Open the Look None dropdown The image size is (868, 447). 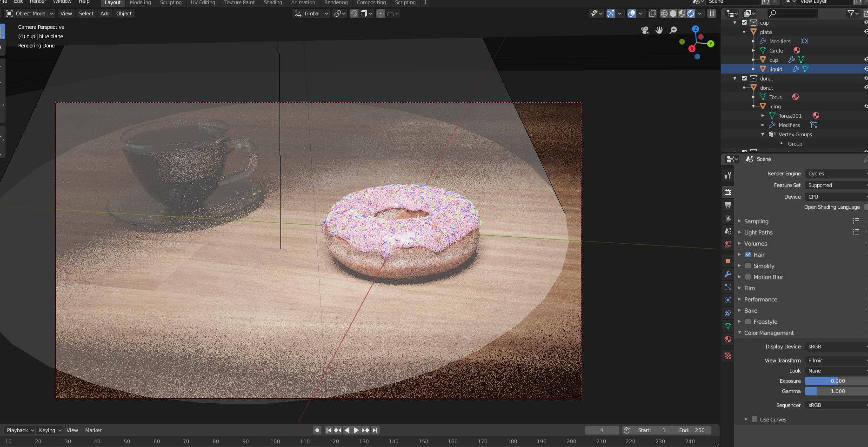tap(836, 371)
